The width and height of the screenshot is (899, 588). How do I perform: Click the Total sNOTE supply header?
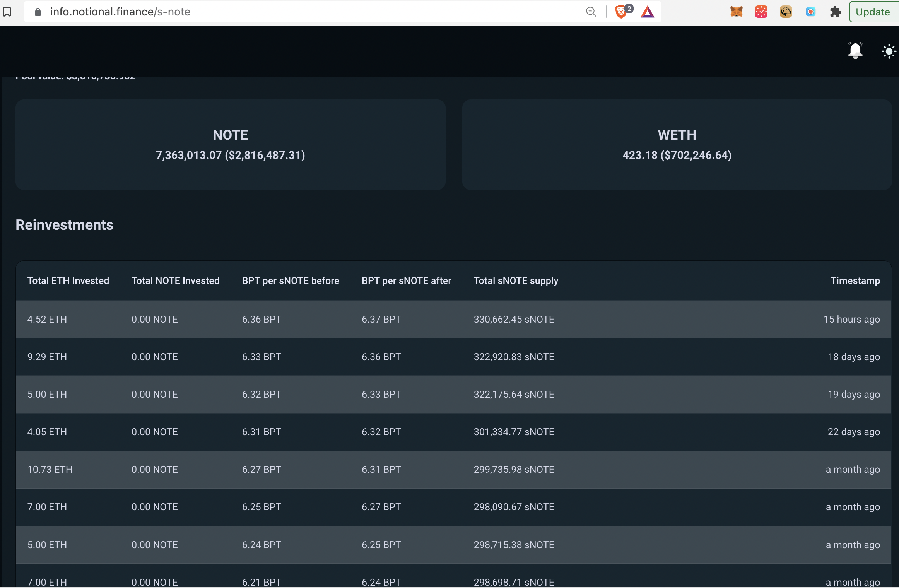click(516, 280)
